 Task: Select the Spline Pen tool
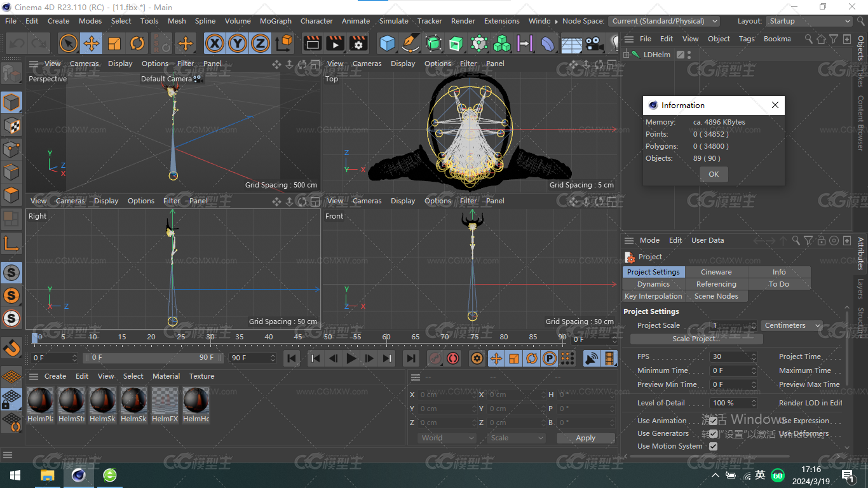pyautogui.click(x=410, y=43)
